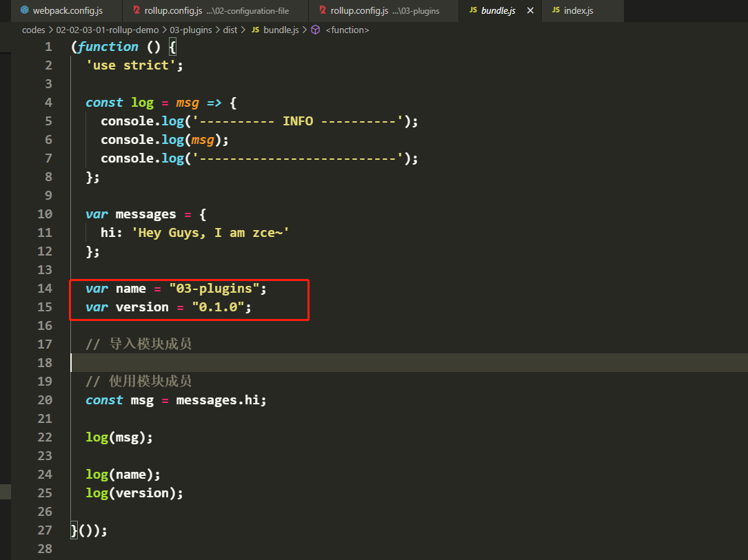The image size is (748, 560).
Task: Click the cube symbol icon in breadcrumbs
Action: tap(315, 30)
